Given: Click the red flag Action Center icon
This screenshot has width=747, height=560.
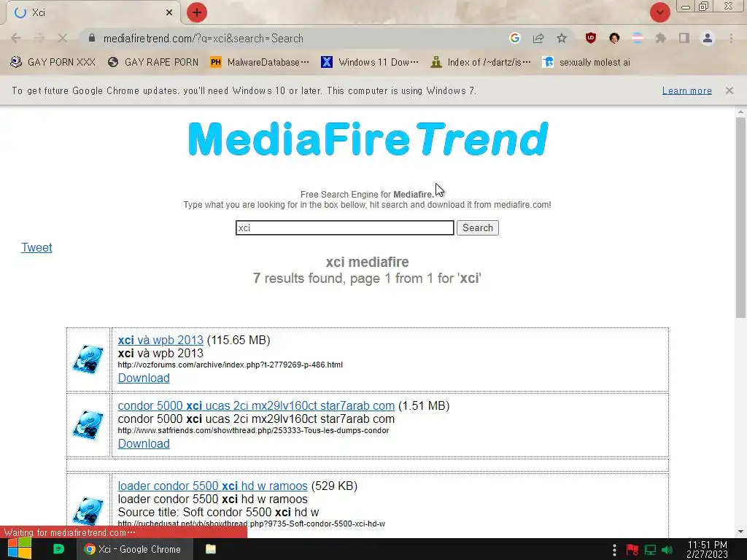Looking at the screenshot, I should (x=632, y=550).
